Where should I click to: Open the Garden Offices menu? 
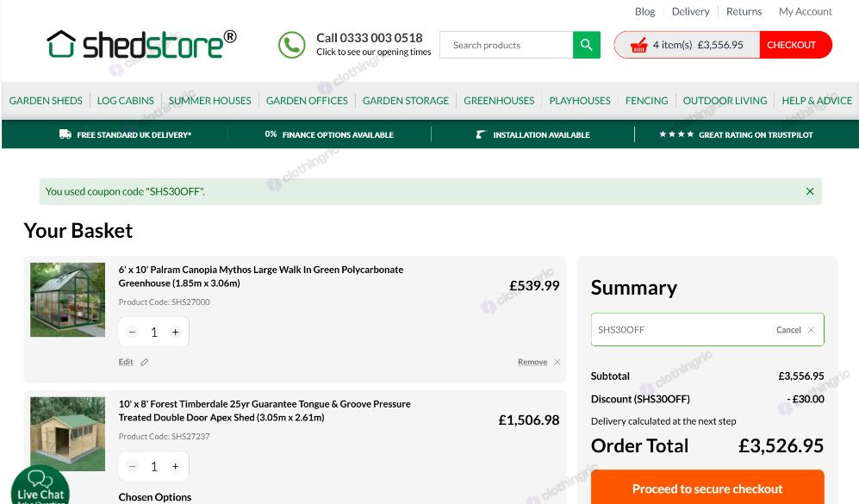(x=307, y=101)
